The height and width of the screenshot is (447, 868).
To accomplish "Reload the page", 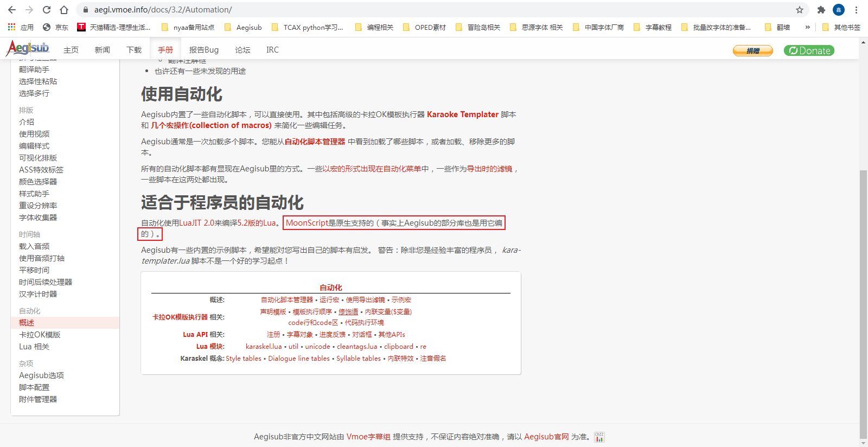I will click(47, 10).
